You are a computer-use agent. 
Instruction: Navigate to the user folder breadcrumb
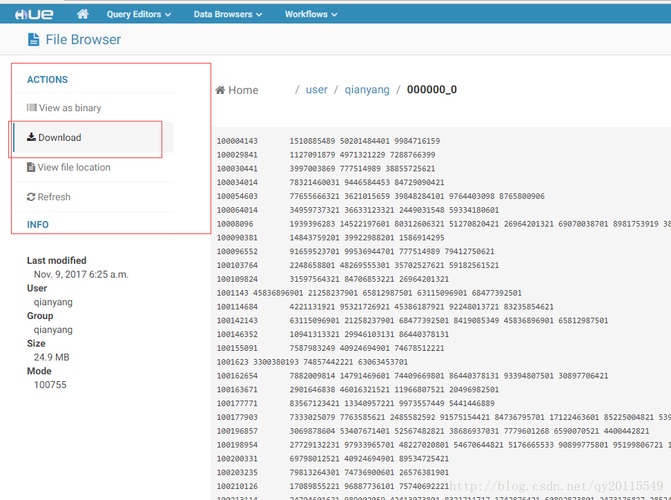point(316,90)
